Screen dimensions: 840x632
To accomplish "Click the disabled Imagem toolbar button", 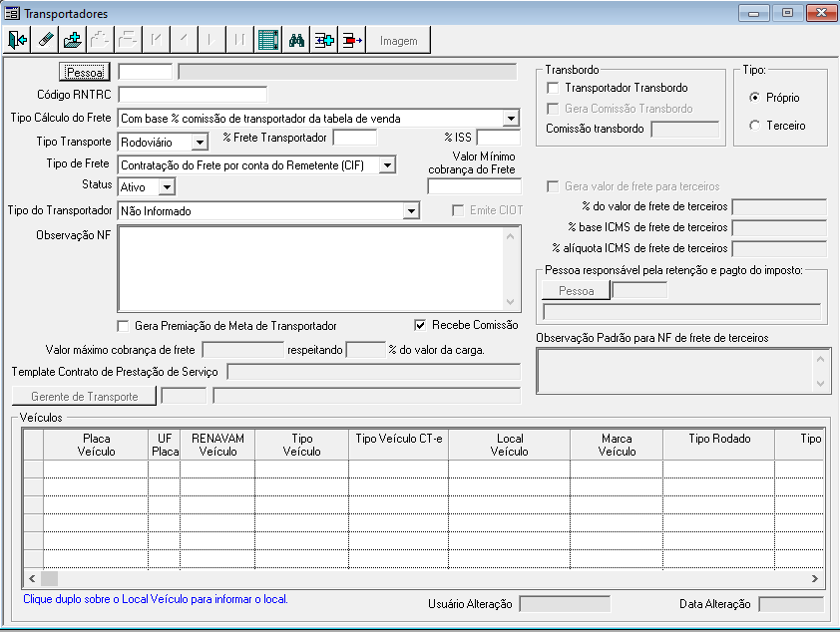I will (x=398, y=41).
